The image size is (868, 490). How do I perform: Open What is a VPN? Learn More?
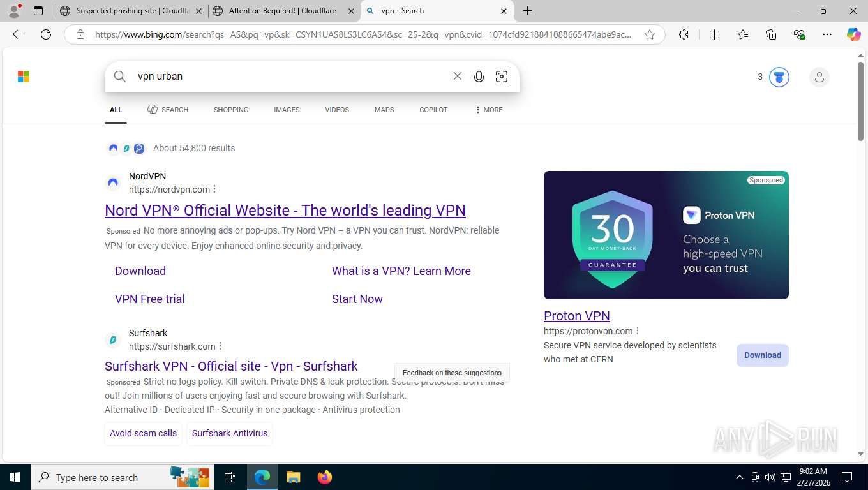coord(401,271)
